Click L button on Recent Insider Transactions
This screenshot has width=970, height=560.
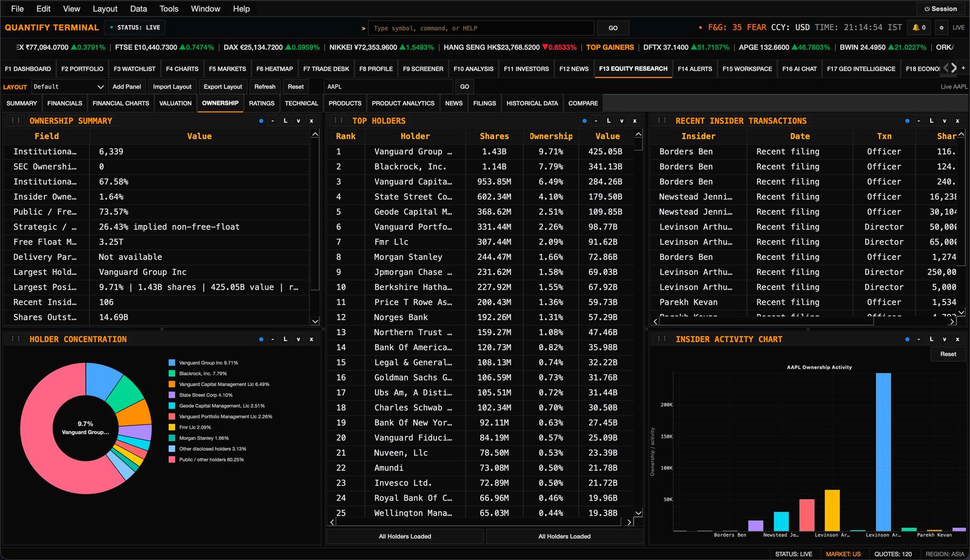pyautogui.click(x=932, y=121)
